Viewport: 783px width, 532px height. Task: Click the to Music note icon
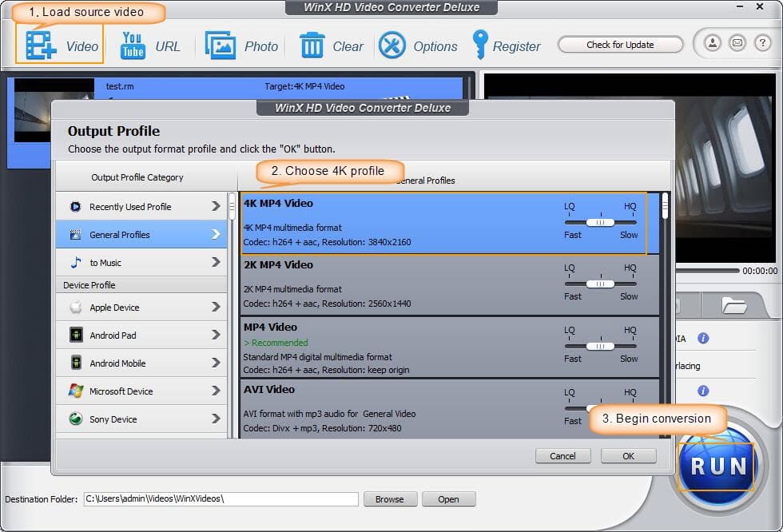pos(75,263)
